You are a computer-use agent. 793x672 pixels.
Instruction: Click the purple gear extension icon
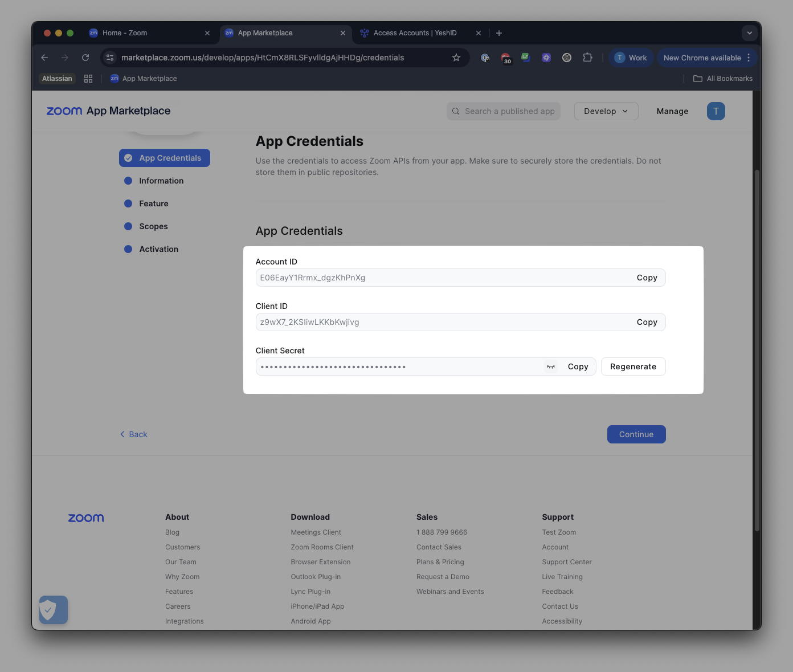coord(546,58)
